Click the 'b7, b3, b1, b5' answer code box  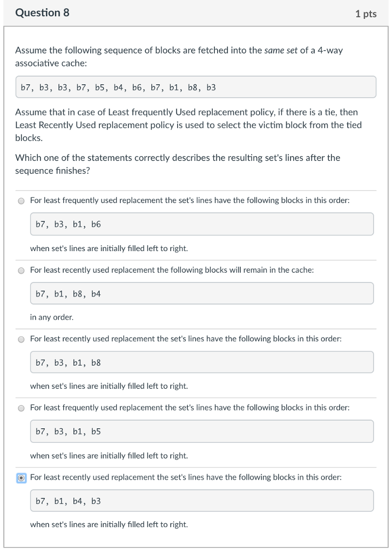pos(201,431)
